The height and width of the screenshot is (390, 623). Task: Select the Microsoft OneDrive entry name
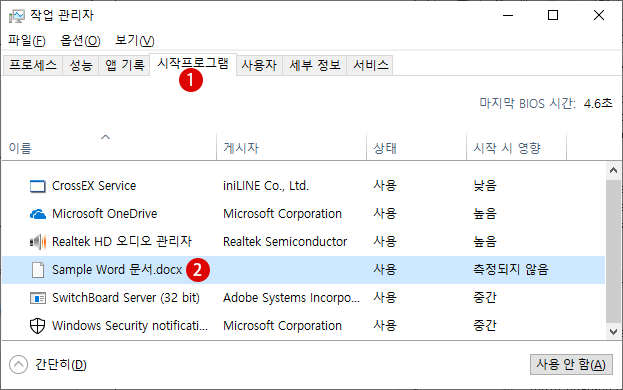[x=104, y=214]
